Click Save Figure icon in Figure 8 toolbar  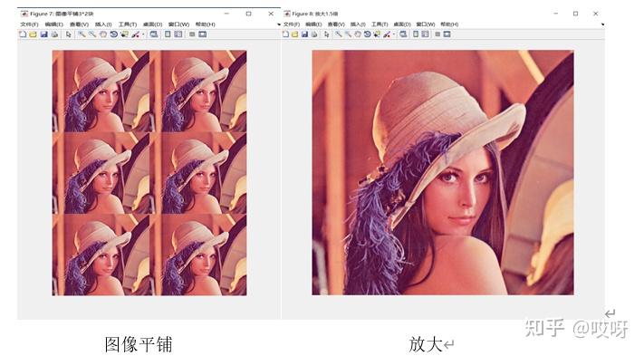[304, 34]
